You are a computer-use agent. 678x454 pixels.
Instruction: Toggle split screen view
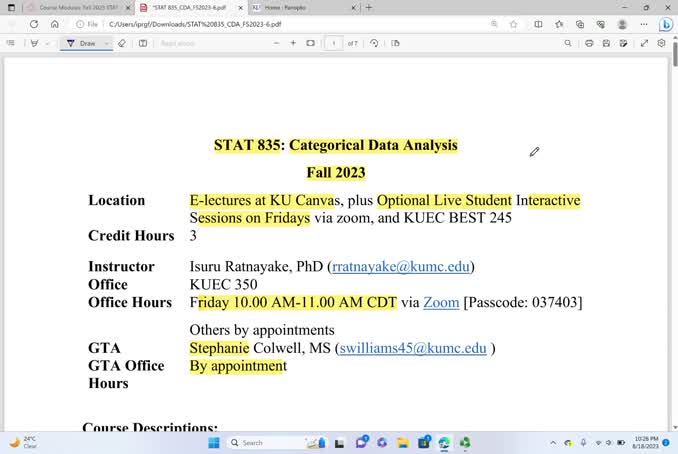[538, 24]
